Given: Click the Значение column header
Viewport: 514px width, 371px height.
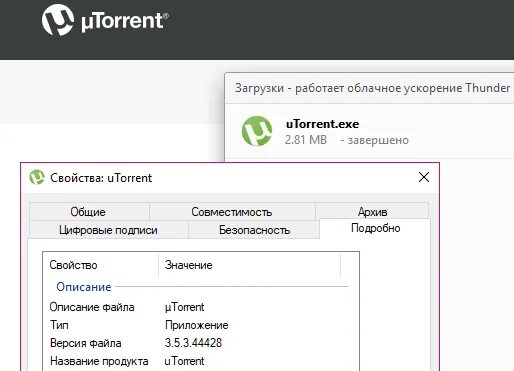Looking at the screenshot, I should (249, 265).
